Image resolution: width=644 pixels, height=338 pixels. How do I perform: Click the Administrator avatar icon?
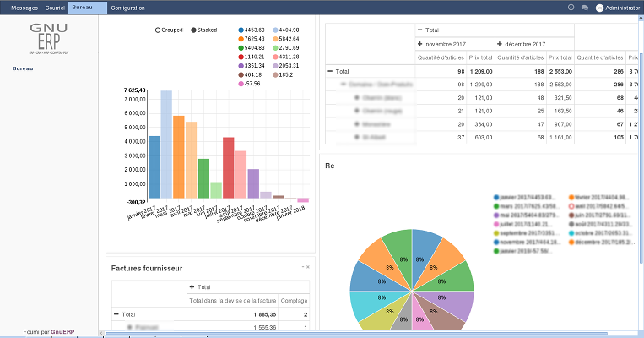[x=599, y=8]
